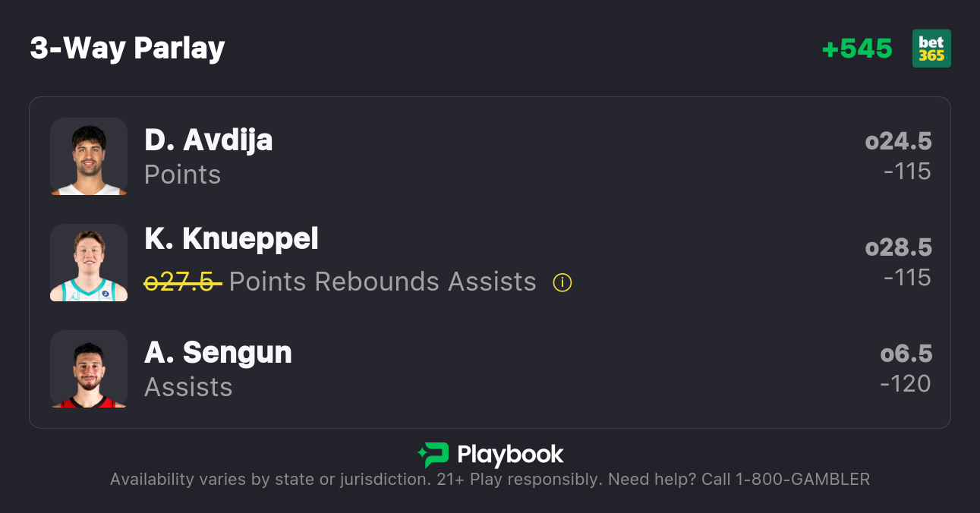980x513 pixels.
Task: Select the o28.5 line for Knueppel
Action: 898,247
